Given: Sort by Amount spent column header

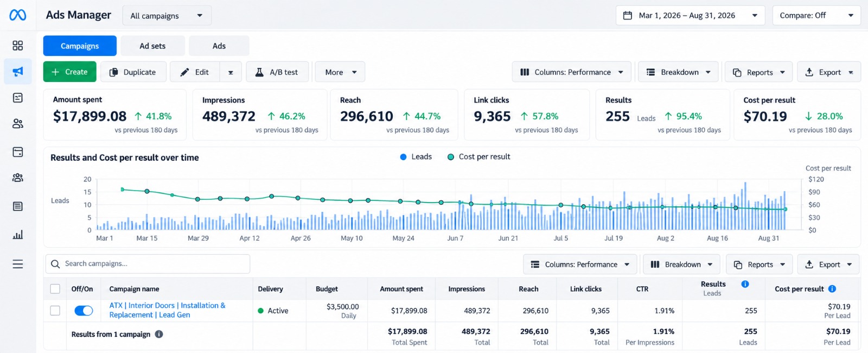Looking at the screenshot, I should click(401, 289).
